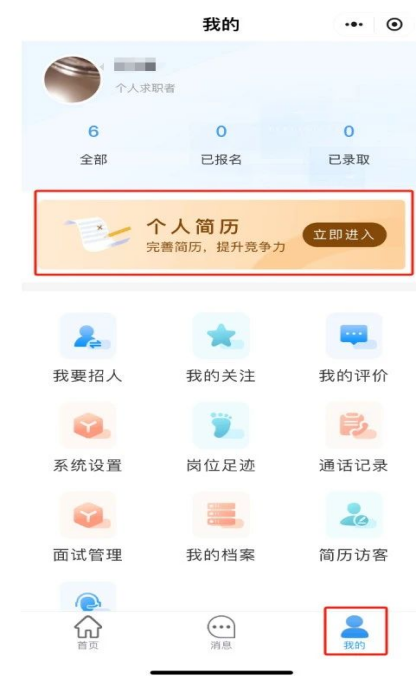Open 我的关注 star icon

pos(221,336)
